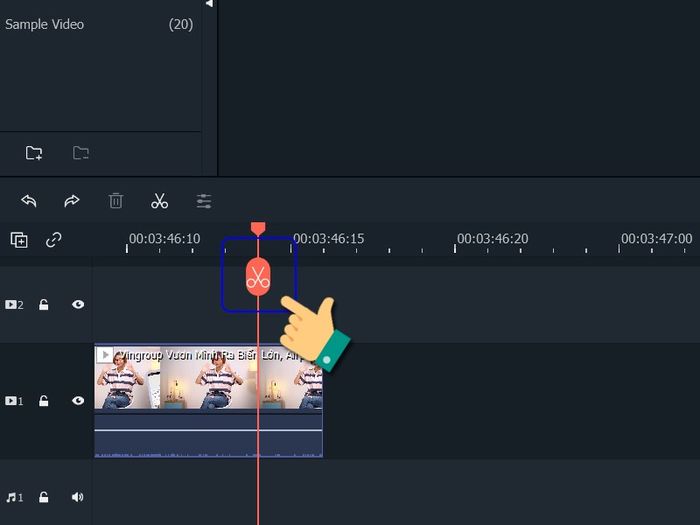This screenshot has height=525, width=700.
Task: Toggle lock on audio track 1
Action: [43, 497]
